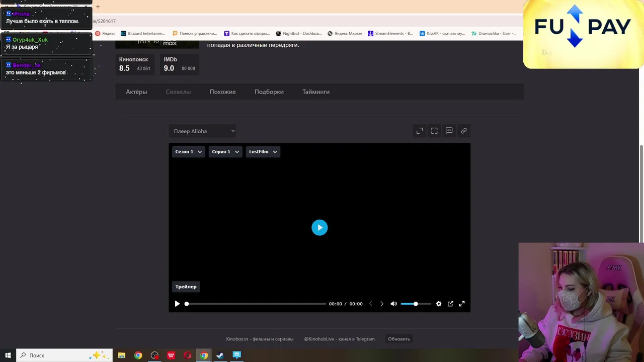644x362 pixels.
Task: Switch to the Тайминги tab
Action: [316, 92]
